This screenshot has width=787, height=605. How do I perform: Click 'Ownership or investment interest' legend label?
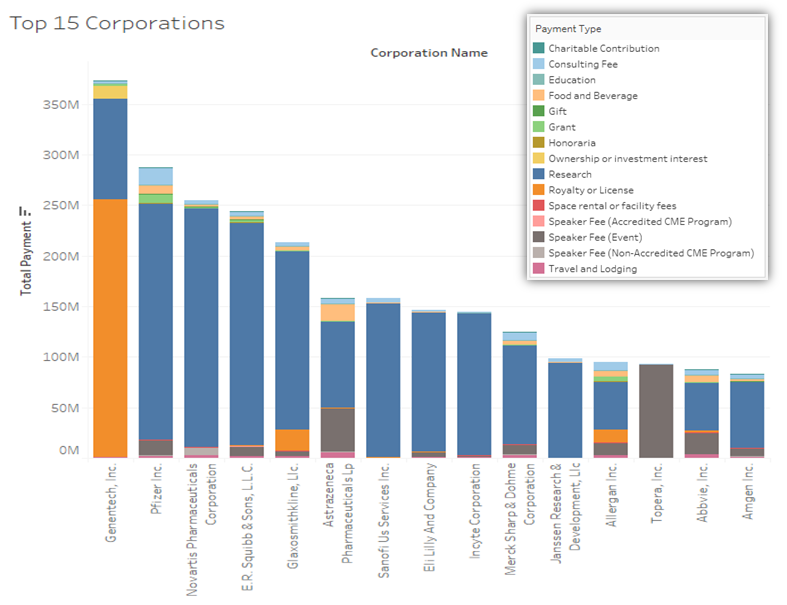click(627, 159)
